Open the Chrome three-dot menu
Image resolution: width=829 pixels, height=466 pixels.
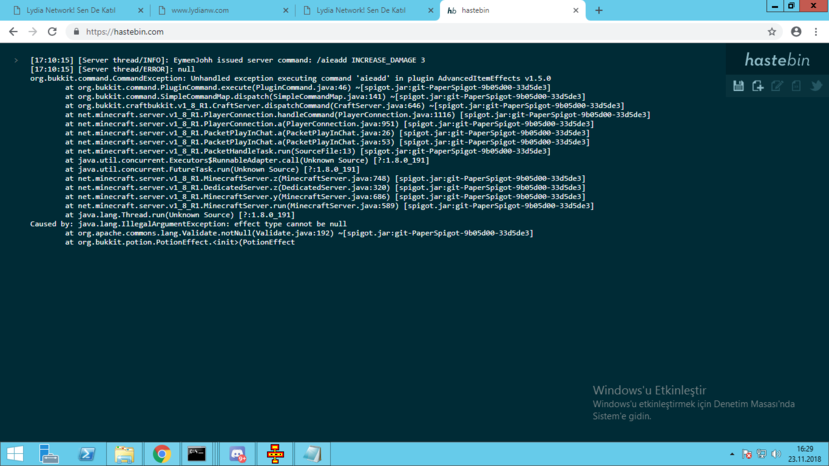coord(816,32)
